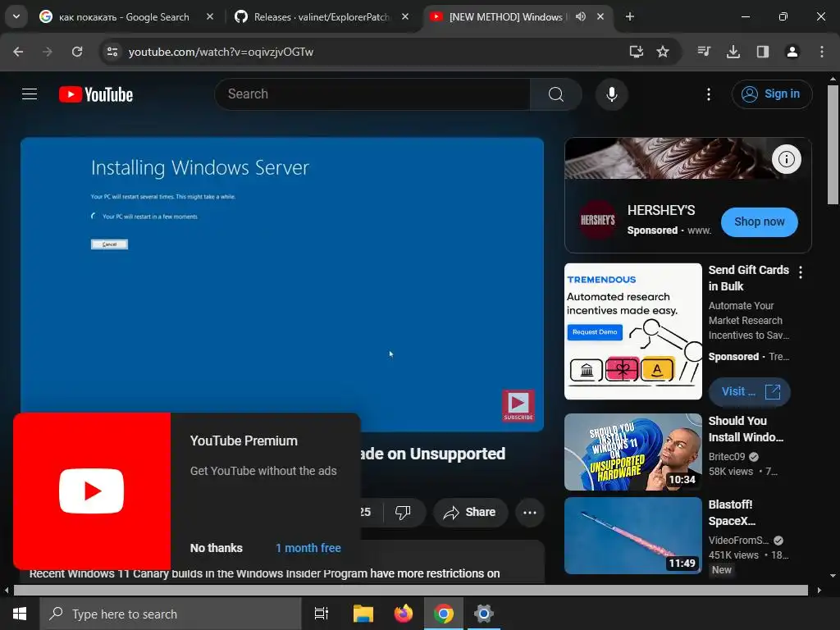Open File Explorer from taskbar
The width and height of the screenshot is (840, 630).
(363, 614)
